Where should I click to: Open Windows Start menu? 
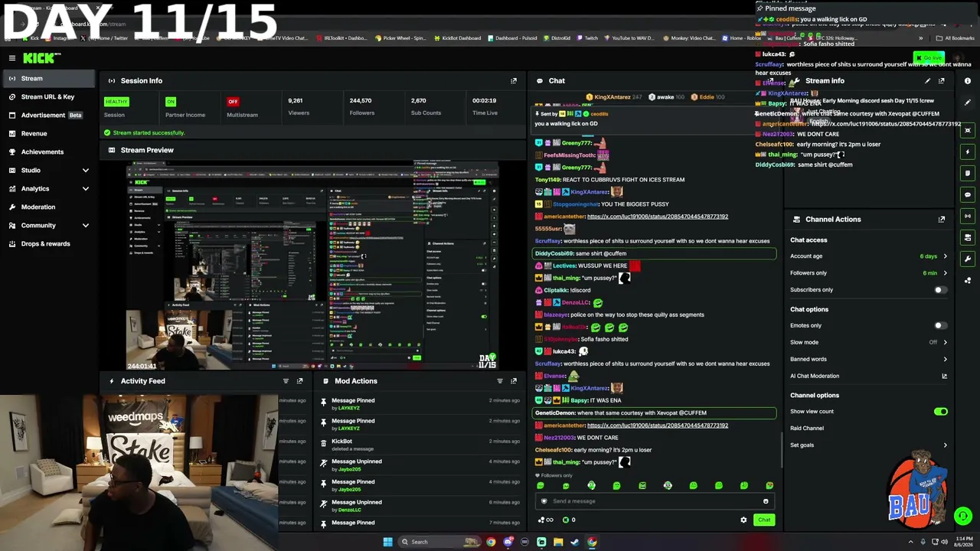click(388, 542)
